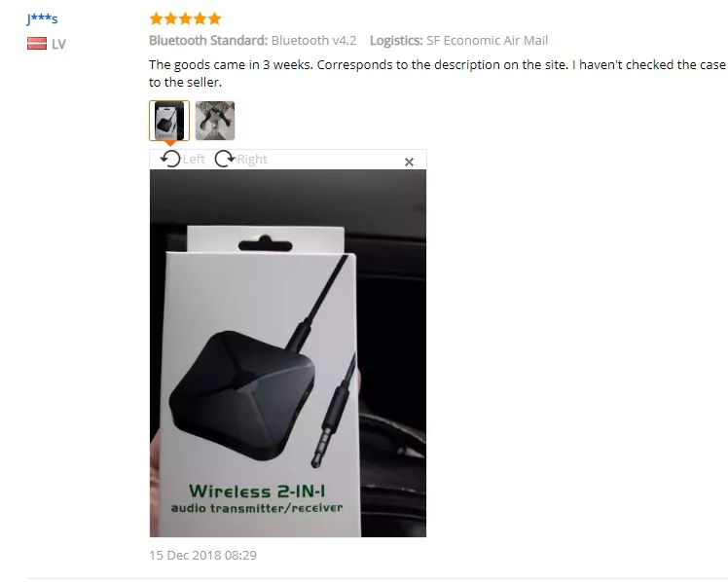Image resolution: width=728 pixels, height=582 pixels.
Task: Rotate the photo clockwise with the Right icon
Action: click(225, 159)
